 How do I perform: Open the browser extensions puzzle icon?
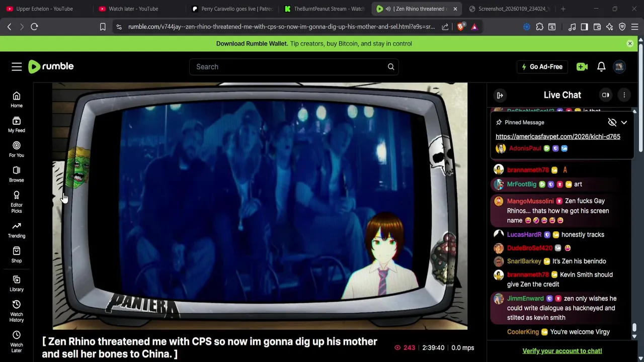click(x=539, y=27)
